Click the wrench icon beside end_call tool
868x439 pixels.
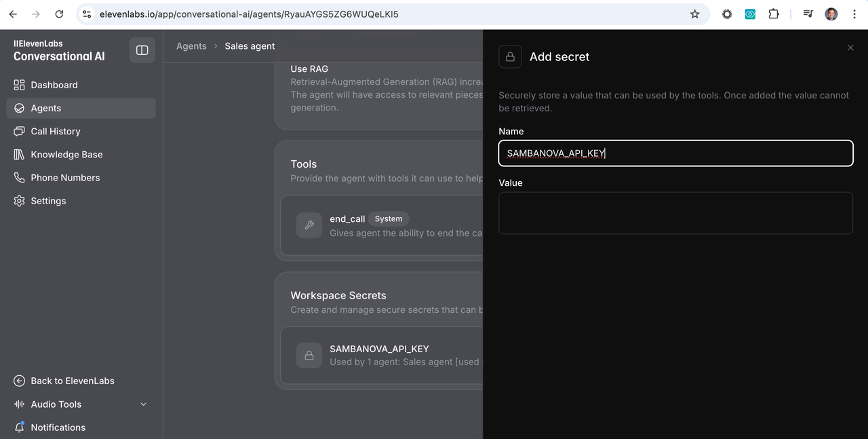click(x=309, y=225)
